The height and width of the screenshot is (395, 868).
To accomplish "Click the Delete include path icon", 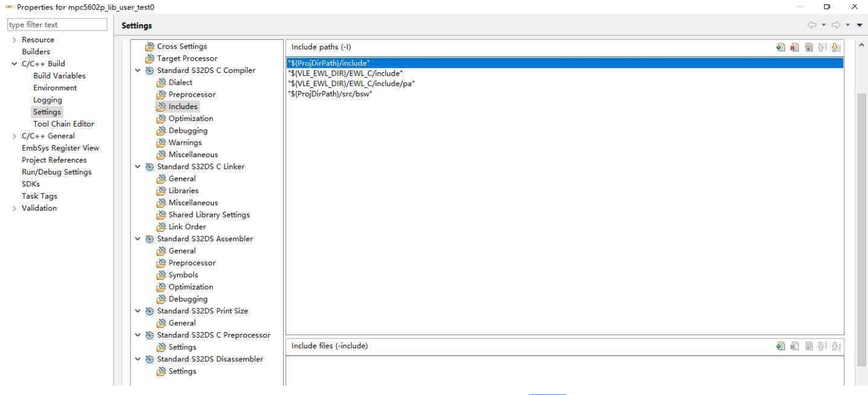I will click(x=794, y=47).
